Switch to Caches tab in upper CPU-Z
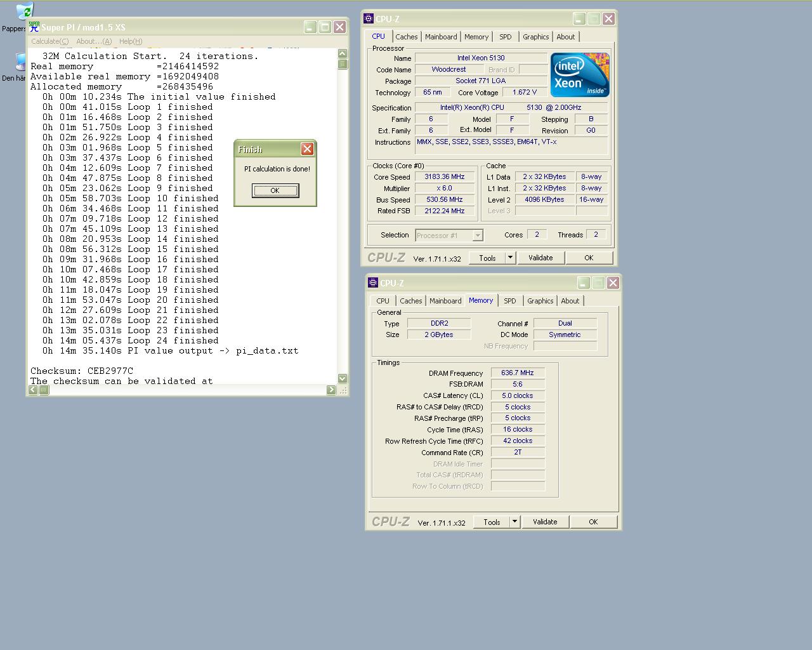The image size is (812, 650). pyautogui.click(x=407, y=37)
